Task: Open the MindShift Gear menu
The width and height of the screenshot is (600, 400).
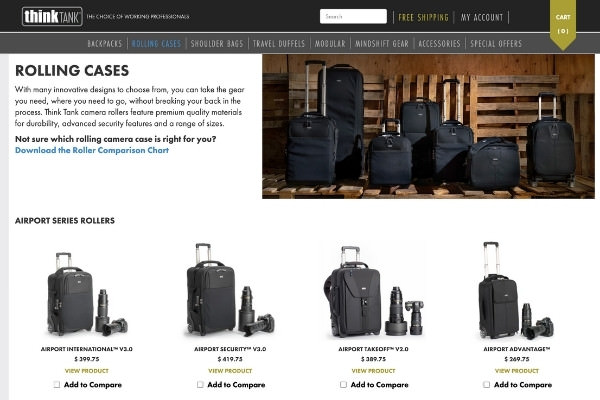Action: coord(382,44)
